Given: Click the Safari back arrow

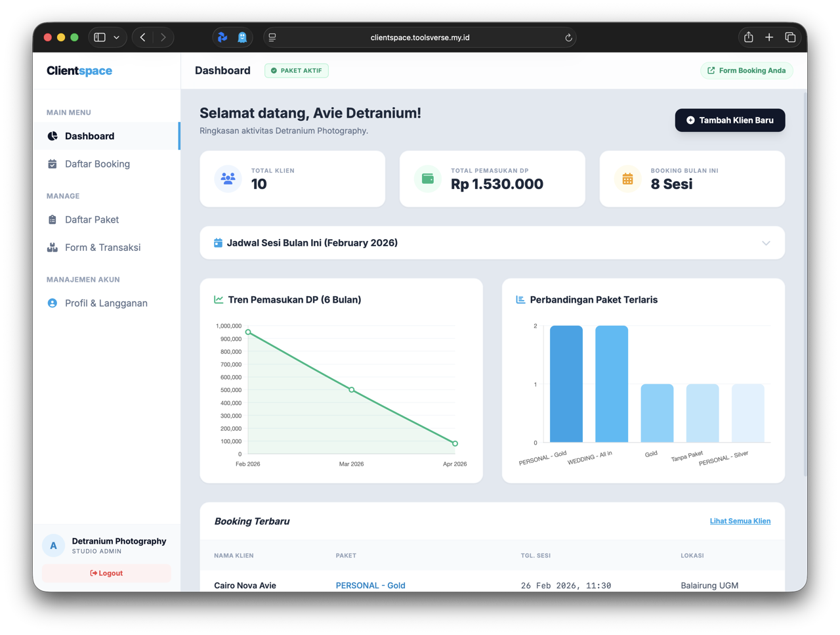Looking at the screenshot, I should point(143,37).
